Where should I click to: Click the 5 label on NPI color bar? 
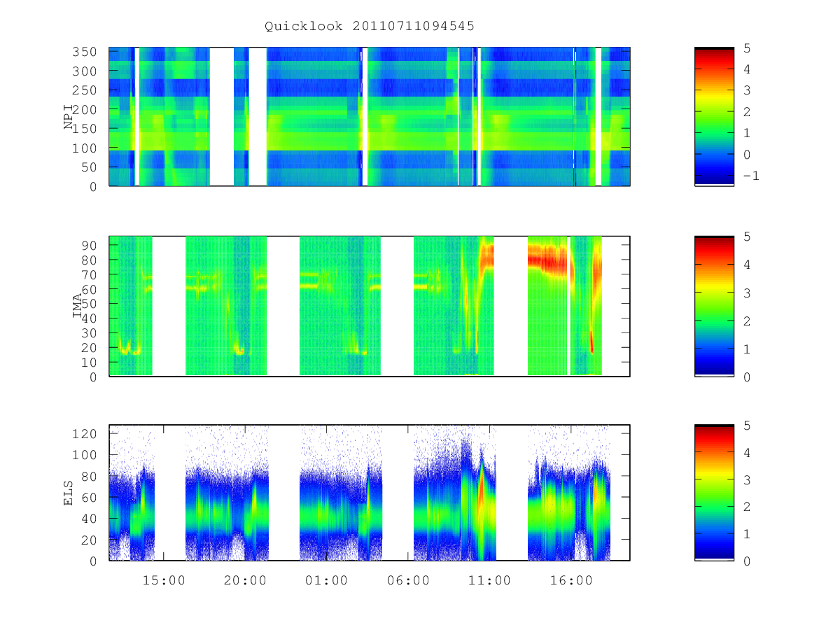coord(746,48)
